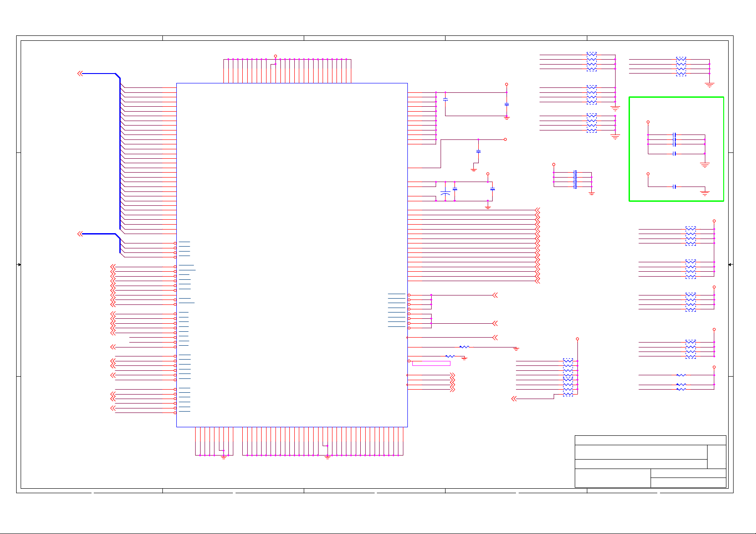Select the large blue IC component body
756x534 pixels.
[292, 255]
